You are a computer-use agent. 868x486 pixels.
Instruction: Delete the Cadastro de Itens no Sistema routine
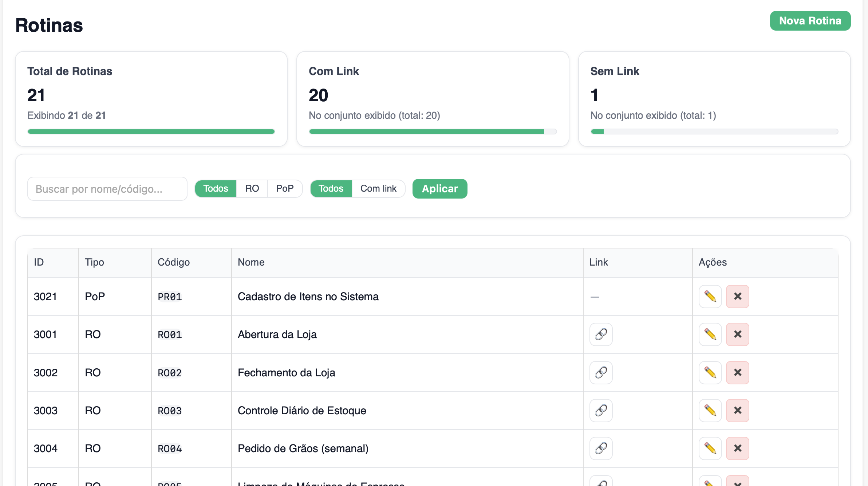click(737, 297)
